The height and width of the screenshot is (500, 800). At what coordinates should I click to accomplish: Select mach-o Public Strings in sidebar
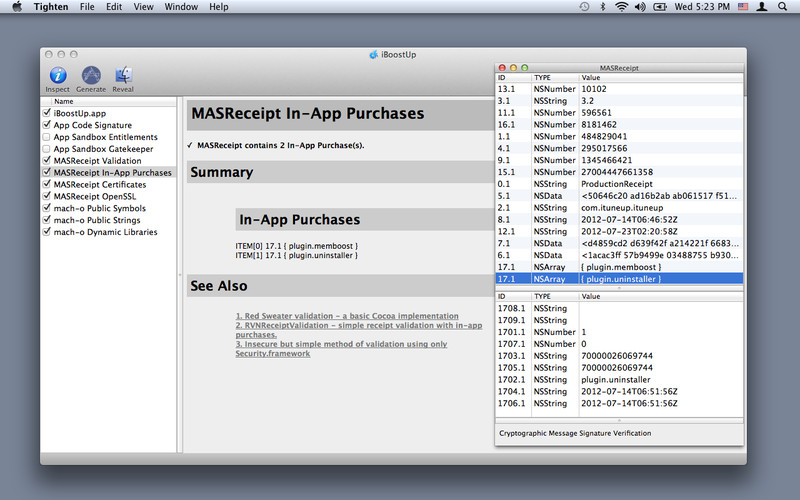[x=97, y=220]
